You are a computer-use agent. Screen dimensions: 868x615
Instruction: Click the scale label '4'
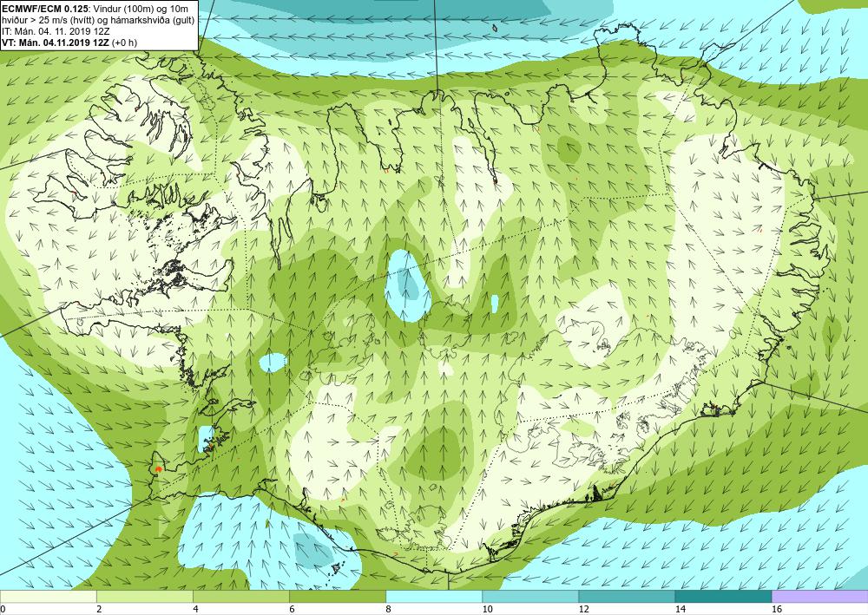click(x=195, y=609)
